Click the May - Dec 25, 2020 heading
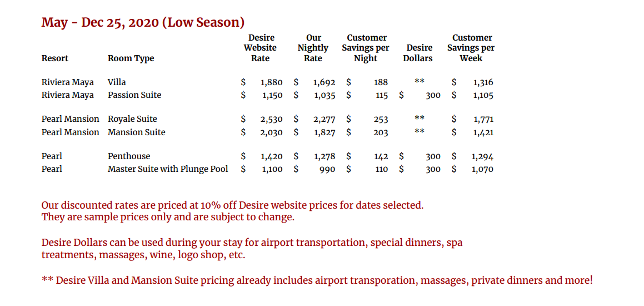Screen dimensions: 644x306 point(143,22)
